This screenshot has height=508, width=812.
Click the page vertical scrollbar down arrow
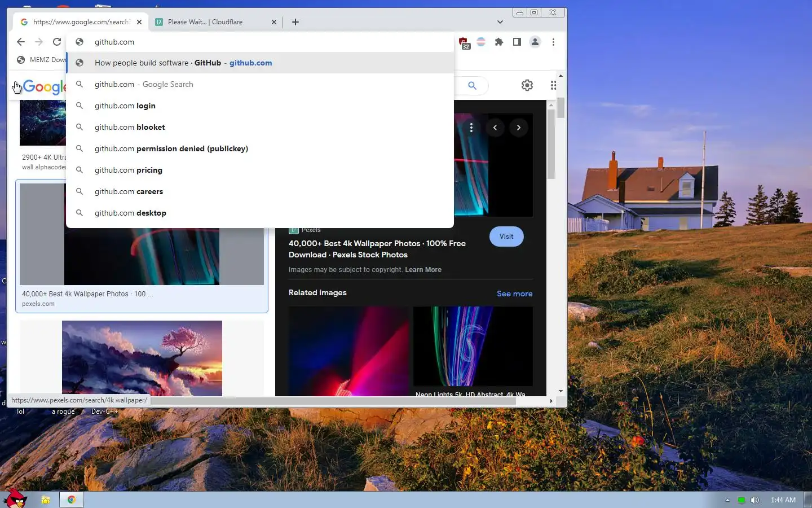[x=561, y=391]
